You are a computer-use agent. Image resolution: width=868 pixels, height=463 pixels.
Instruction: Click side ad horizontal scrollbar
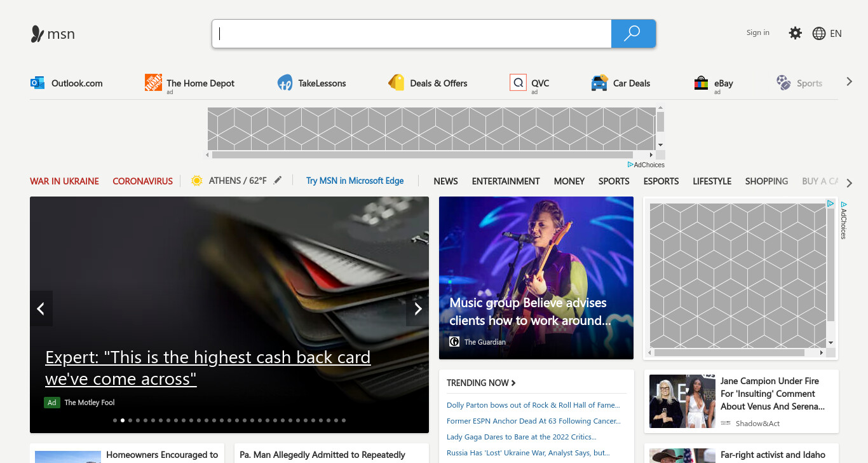click(729, 352)
